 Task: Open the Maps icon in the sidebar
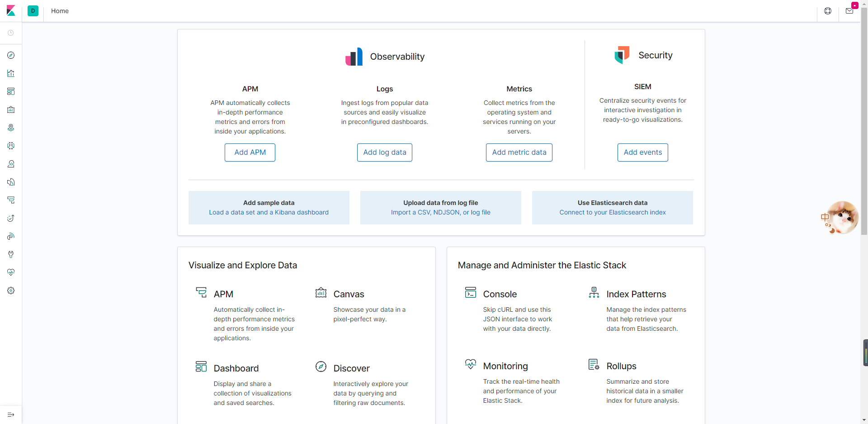pos(11,128)
